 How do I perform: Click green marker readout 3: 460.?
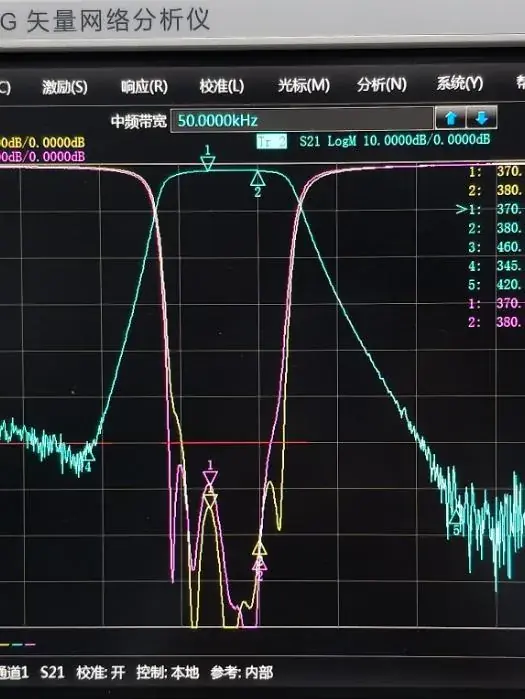click(x=496, y=247)
